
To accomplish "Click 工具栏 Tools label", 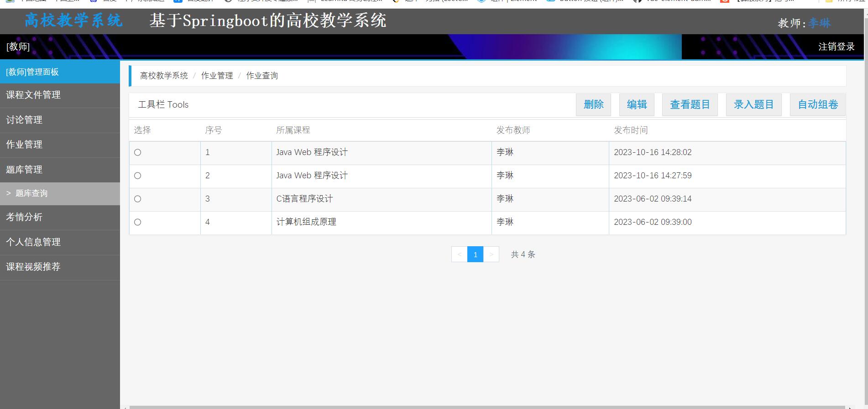I will click(163, 105).
